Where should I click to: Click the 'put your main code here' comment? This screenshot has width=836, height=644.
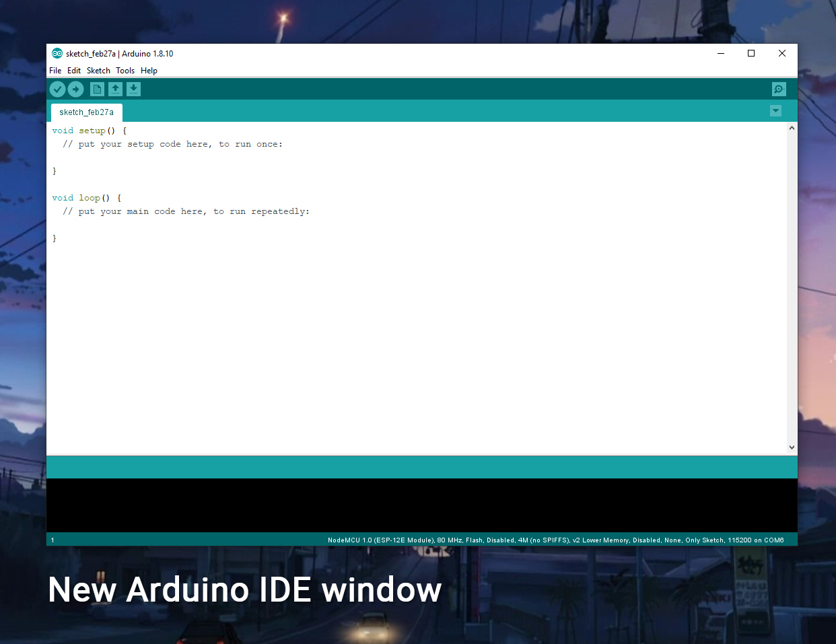point(186,211)
